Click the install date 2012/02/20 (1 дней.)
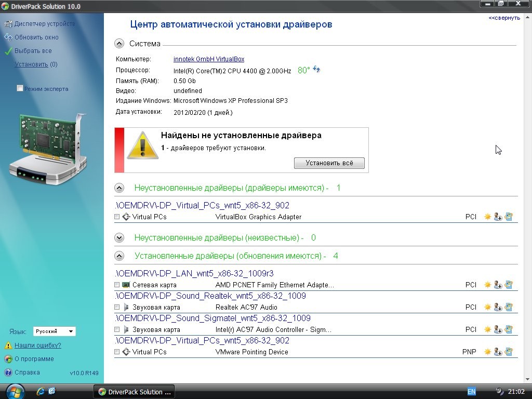 tap(203, 113)
